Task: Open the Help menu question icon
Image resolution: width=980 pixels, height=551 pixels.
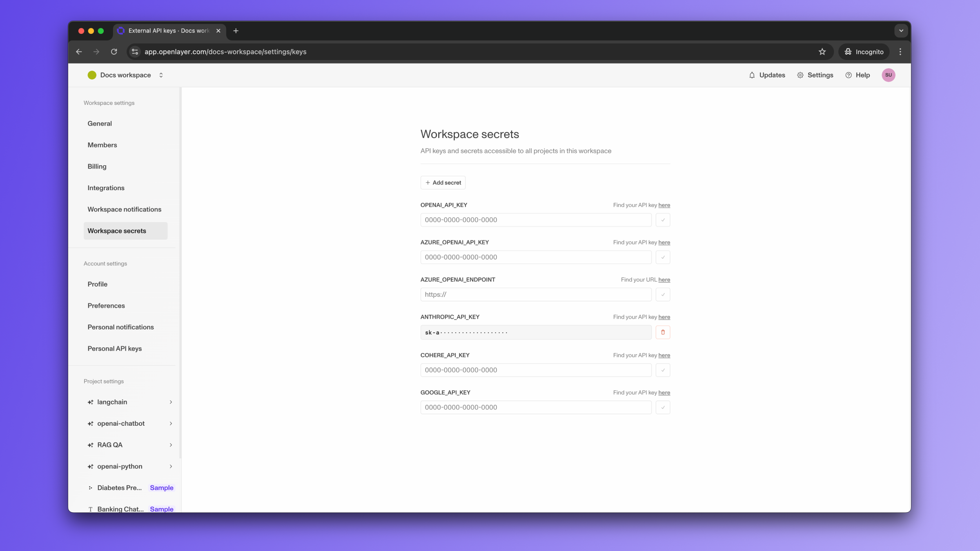Action: 849,75
